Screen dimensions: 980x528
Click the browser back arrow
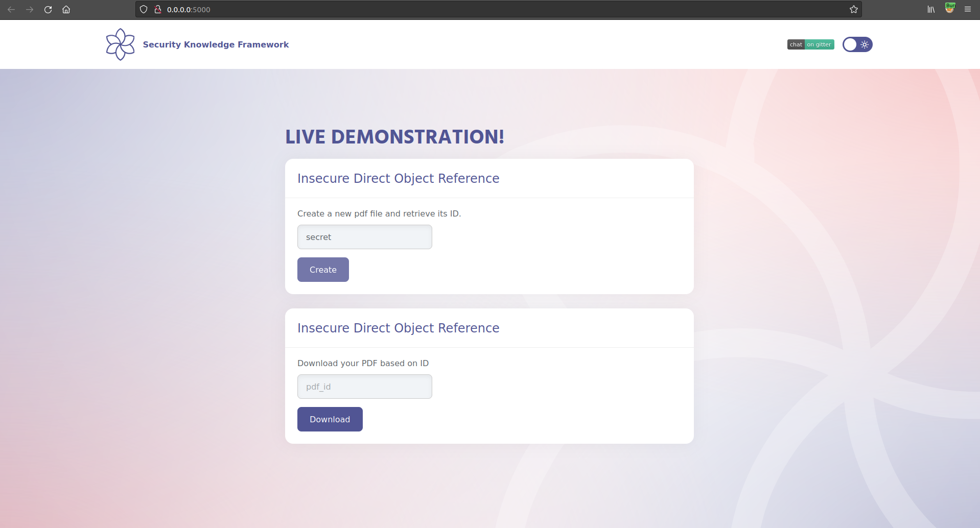11,10
